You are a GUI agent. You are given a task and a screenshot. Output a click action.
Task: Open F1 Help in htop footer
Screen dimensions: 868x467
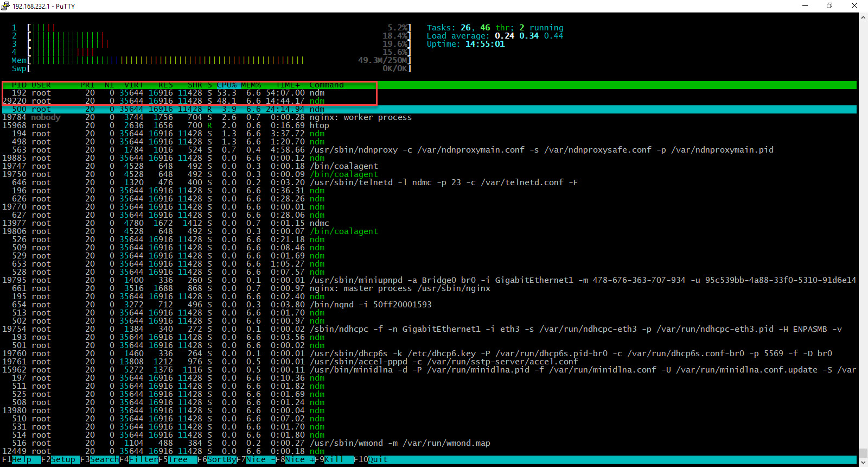(x=17, y=459)
